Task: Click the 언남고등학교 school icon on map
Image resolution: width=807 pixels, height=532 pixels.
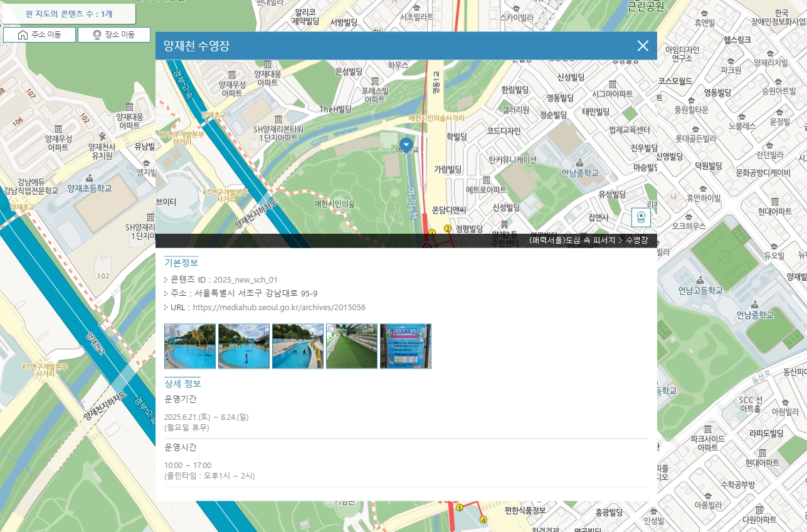Action: point(700,280)
